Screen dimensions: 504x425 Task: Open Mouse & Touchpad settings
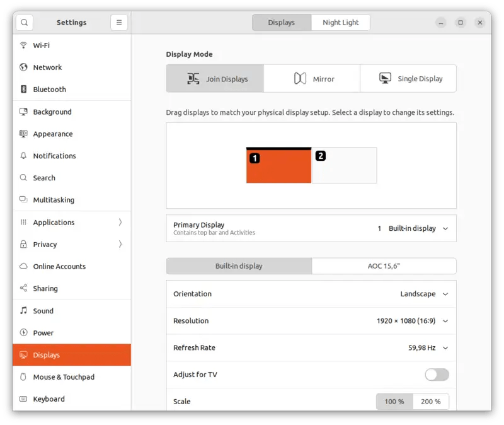tap(64, 376)
